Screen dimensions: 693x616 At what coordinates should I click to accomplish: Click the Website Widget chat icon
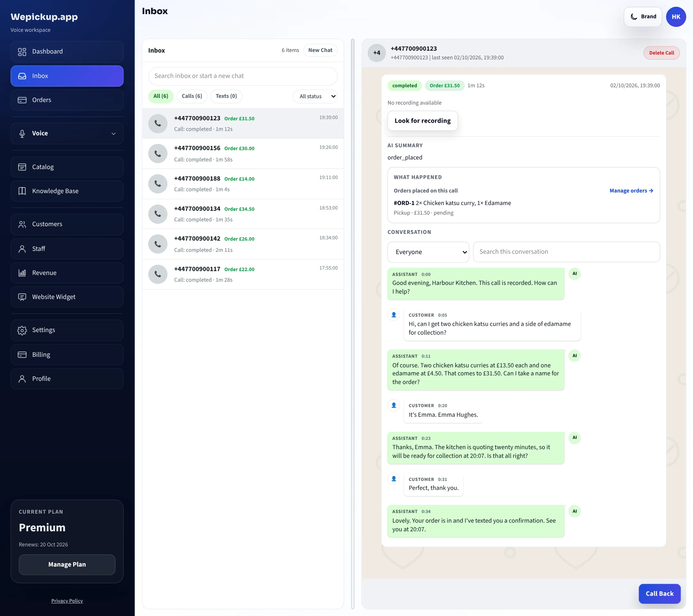coord(22,297)
